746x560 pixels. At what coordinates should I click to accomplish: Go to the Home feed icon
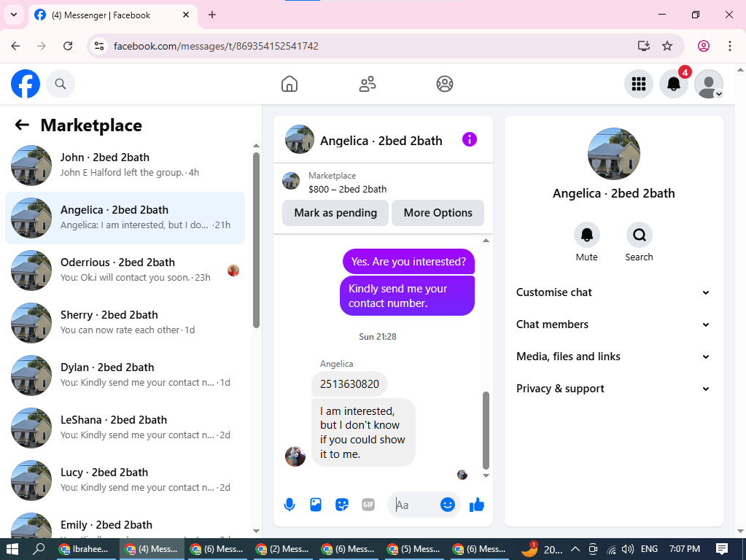tap(290, 84)
